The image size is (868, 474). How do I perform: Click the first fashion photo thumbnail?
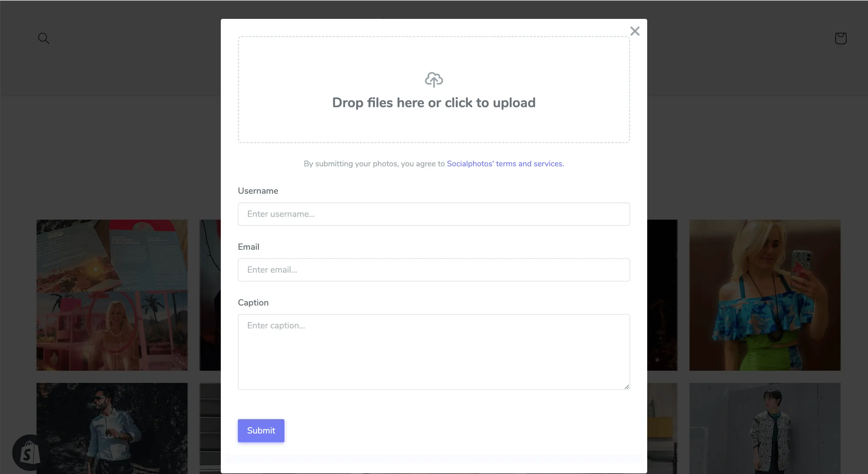tap(112, 295)
